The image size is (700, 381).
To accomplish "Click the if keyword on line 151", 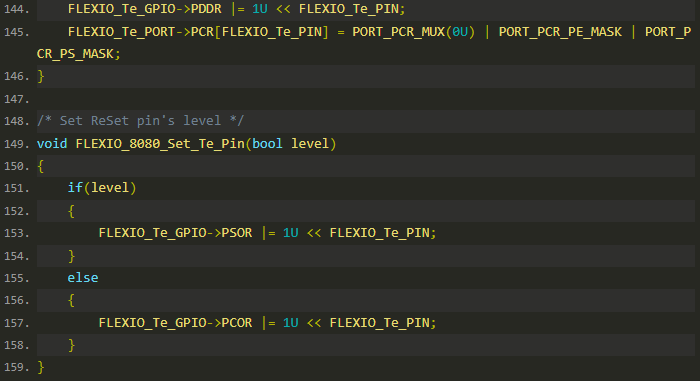I will (x=75, y=188).
